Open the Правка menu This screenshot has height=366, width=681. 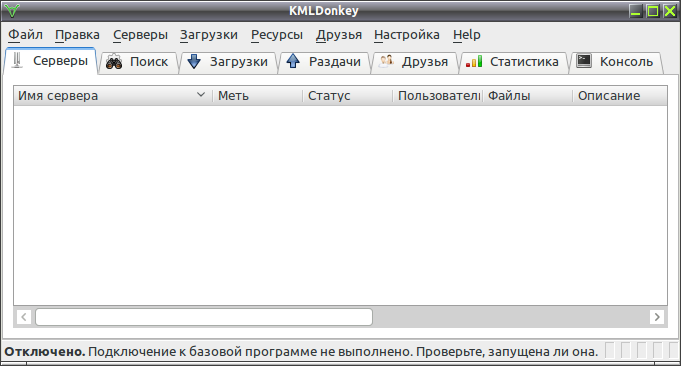[x=77, y=35]
